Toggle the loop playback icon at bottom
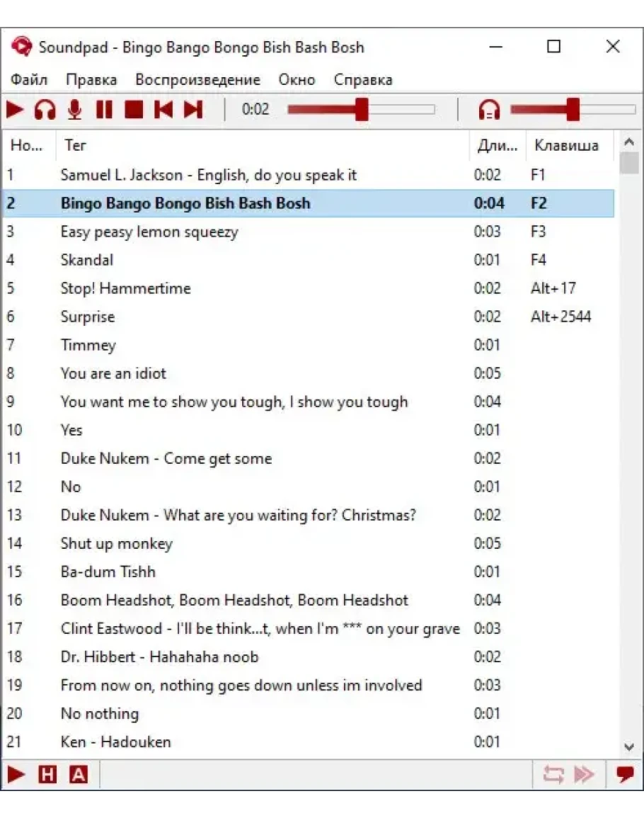This screenshot has height=818, width=644. click(553, 775)
